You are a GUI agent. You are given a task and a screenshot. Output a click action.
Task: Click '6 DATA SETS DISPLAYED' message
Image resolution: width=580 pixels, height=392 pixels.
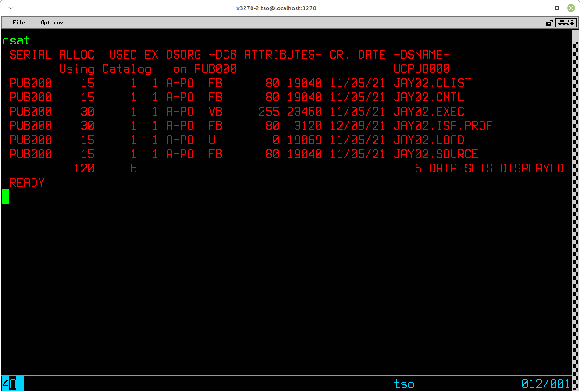click(489, 168)
